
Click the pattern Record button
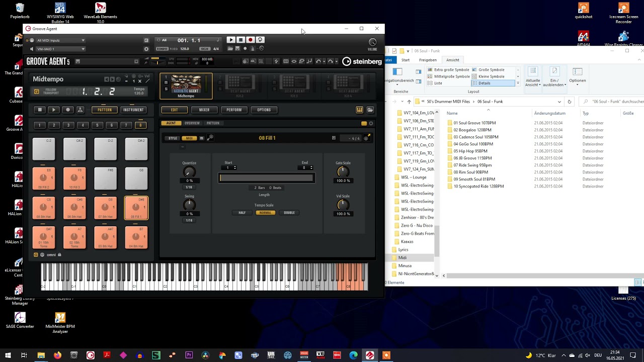click(67, 110)
